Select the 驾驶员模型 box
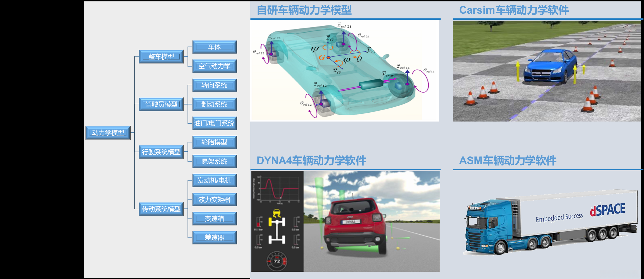Image resolution: width=644 pixels, height=279 pixels. click(x=161, y=104)
